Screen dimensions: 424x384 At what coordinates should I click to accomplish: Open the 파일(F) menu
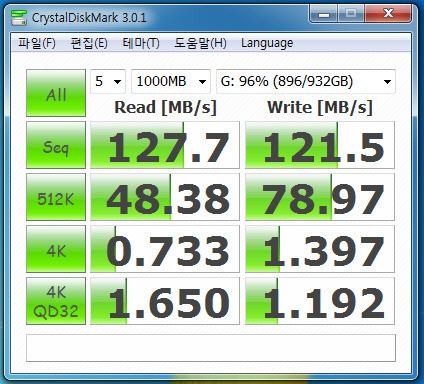click(37, 43)
